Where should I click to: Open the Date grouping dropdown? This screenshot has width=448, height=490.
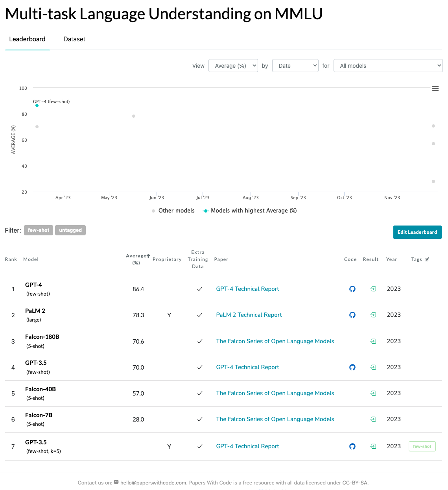coord(295,66)
